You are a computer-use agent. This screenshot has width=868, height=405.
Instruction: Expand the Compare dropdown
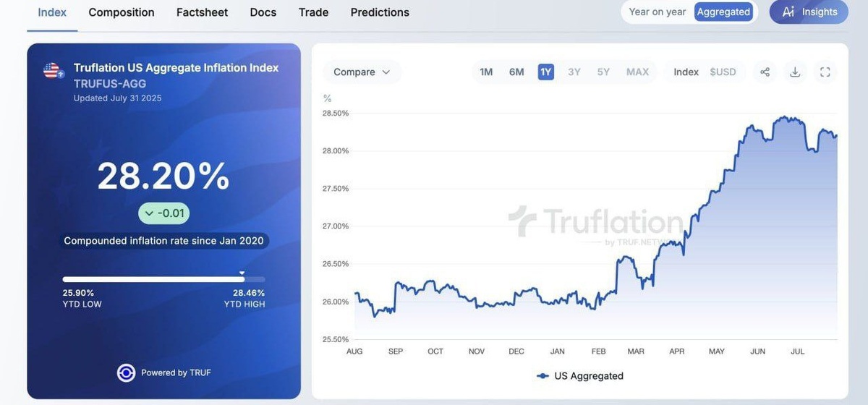point(362,72)
